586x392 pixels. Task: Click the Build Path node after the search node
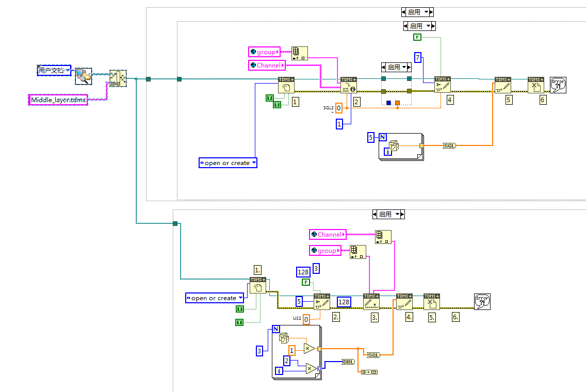(x=118, y=78)
